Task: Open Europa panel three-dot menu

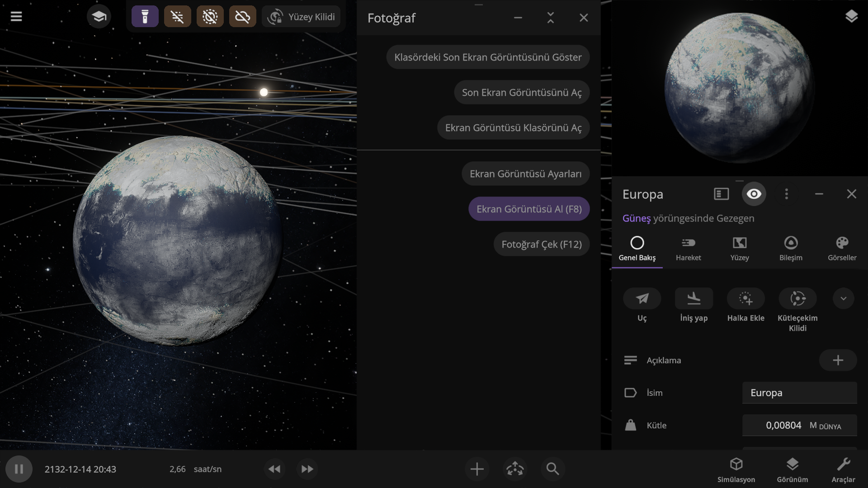Action: 787,194
